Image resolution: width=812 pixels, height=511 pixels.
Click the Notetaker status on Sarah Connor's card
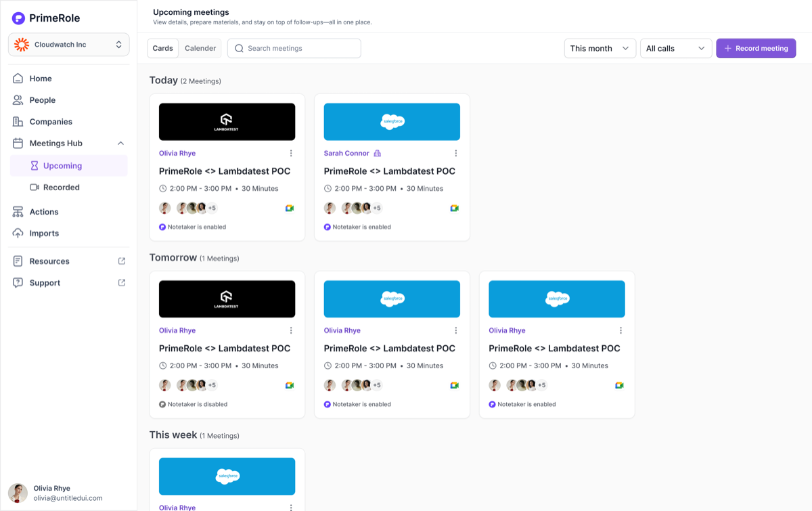coord(357,227)
